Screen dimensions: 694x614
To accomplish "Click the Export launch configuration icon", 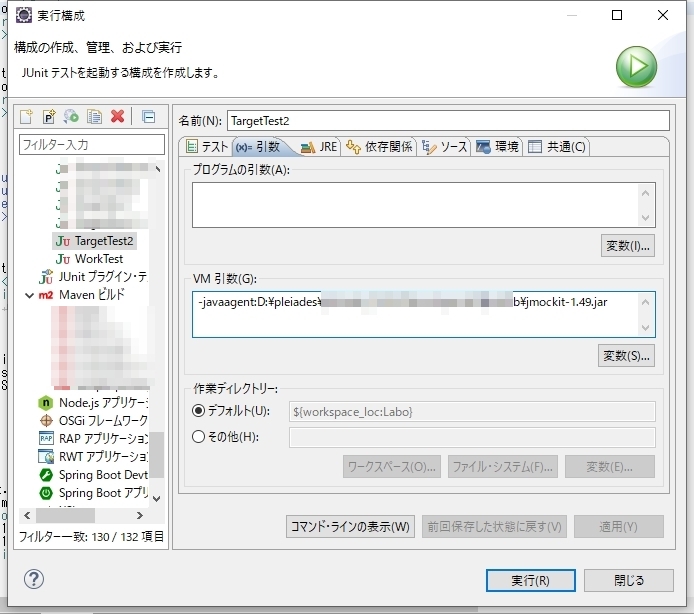I will (x=71, y=117).
